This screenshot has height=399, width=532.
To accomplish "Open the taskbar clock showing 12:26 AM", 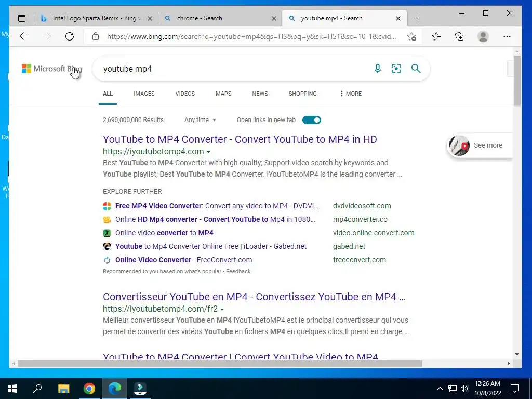I will click(487, 389).
